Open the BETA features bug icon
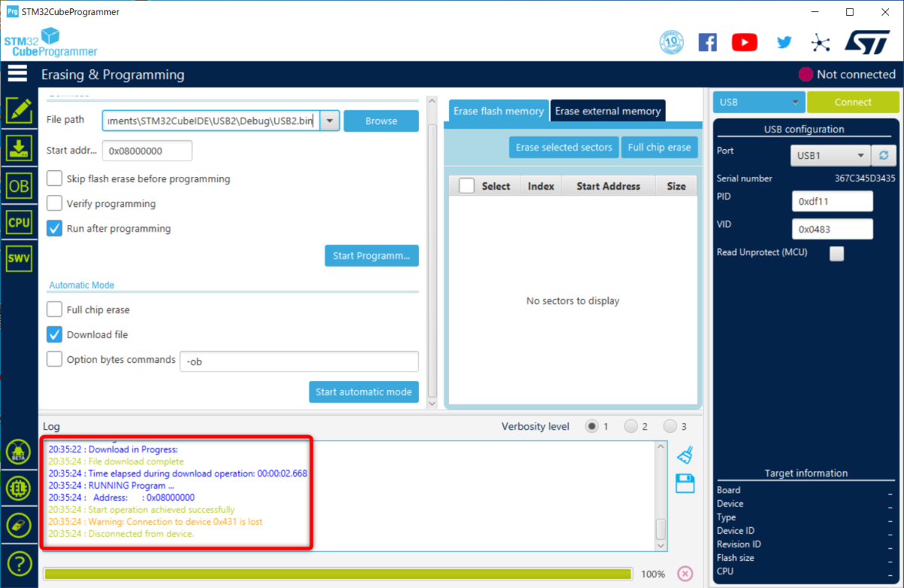The width and height of the screenshot is (904, 588). click(19, 452)
